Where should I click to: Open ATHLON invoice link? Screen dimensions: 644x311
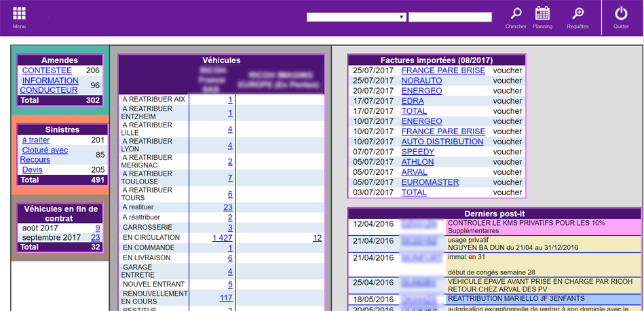(417, 162)
